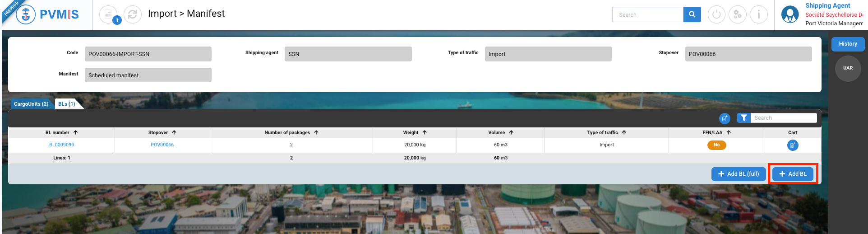Click the cart icon for BL0009099
The width and height of the screenshot is (868, 234).
point(793,145)
